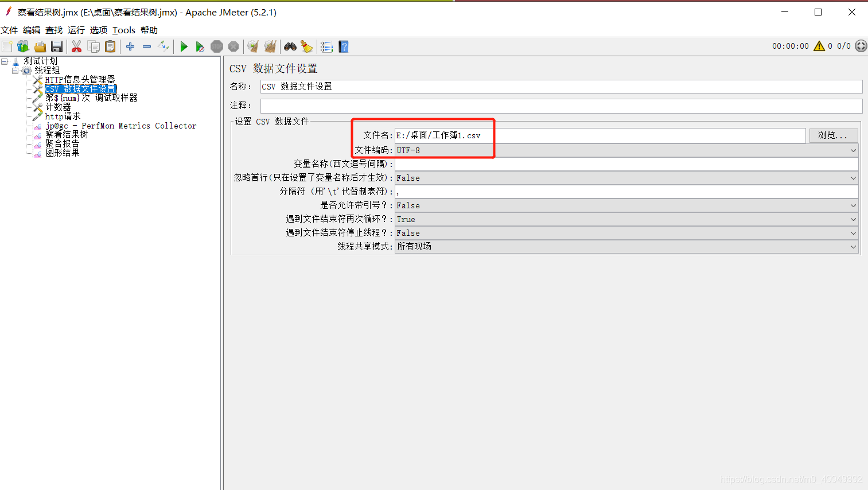Click the 变量名称 input field
The width and height of the screenshot is (868, 490).
tap(626, 164)
